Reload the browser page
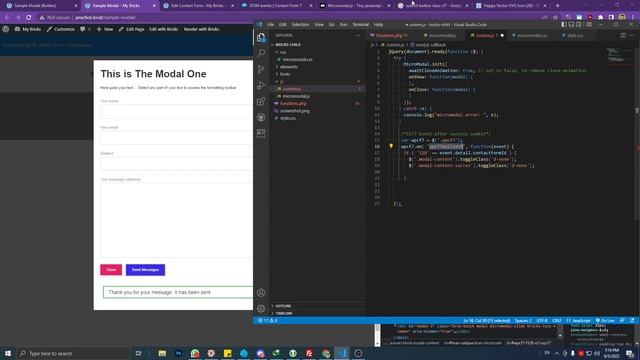 (x=29, y=18)
